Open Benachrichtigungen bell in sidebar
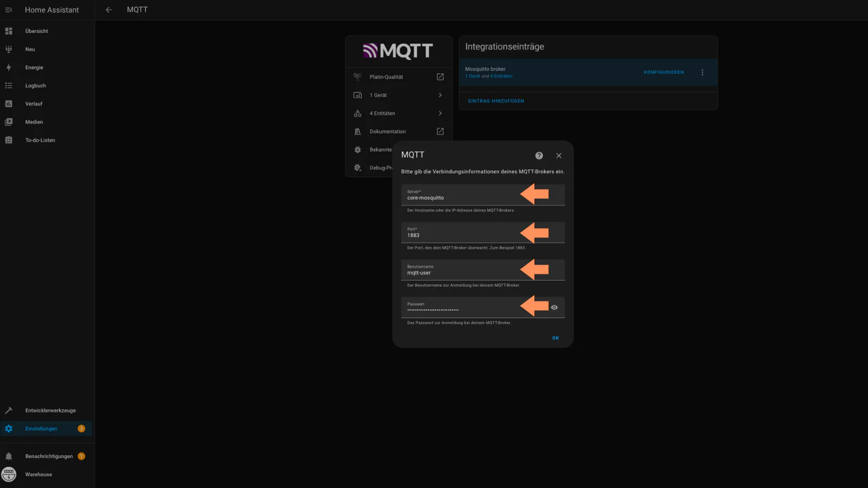The height and width of the screenshot is (488, 868). point(9,456)
